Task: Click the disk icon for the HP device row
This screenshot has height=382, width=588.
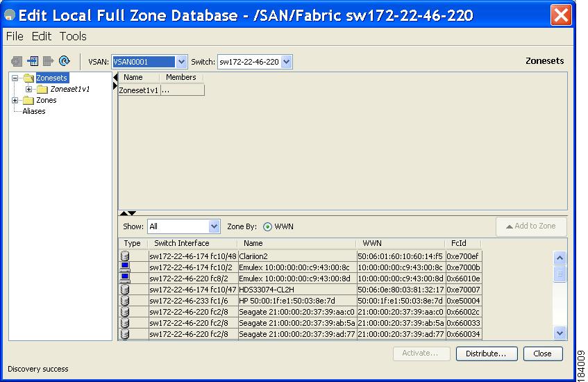Action: pyautogui.click(x=125, y=301)
